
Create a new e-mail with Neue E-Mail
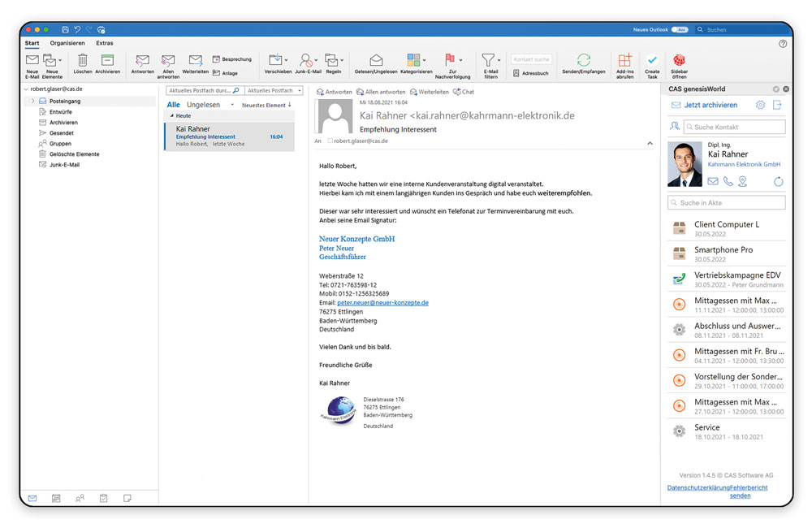point(32,66)
